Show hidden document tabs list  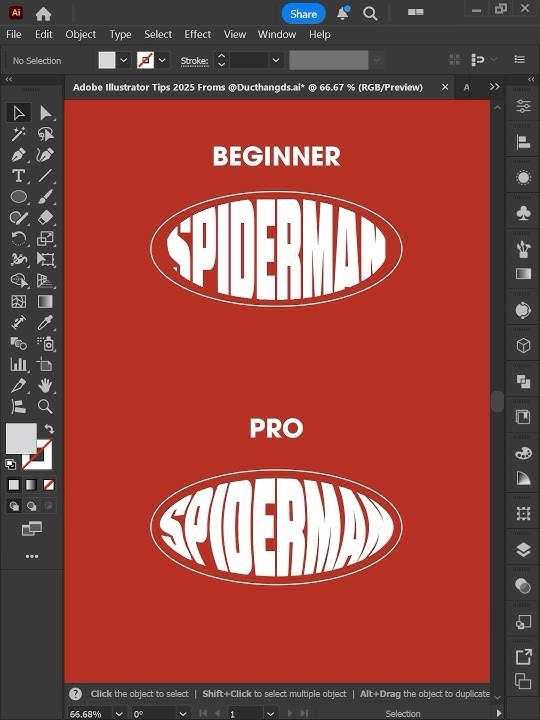[x=494, y=87]
